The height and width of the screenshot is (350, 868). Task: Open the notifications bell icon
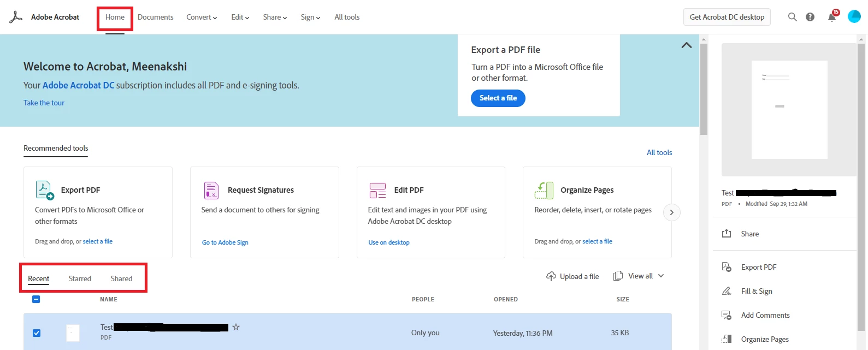click(x=832, y=17)
